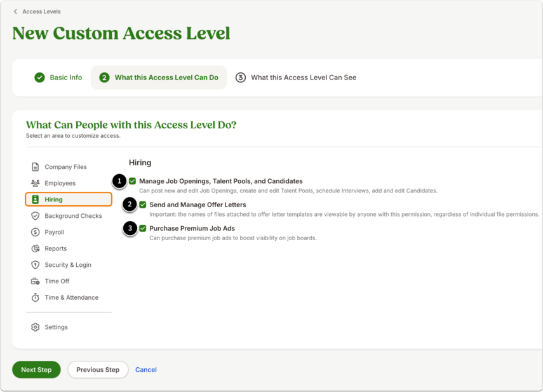This screenshot has width=543, height=392.
Task: Click the Company Files document icon
Action: [36, 167]
